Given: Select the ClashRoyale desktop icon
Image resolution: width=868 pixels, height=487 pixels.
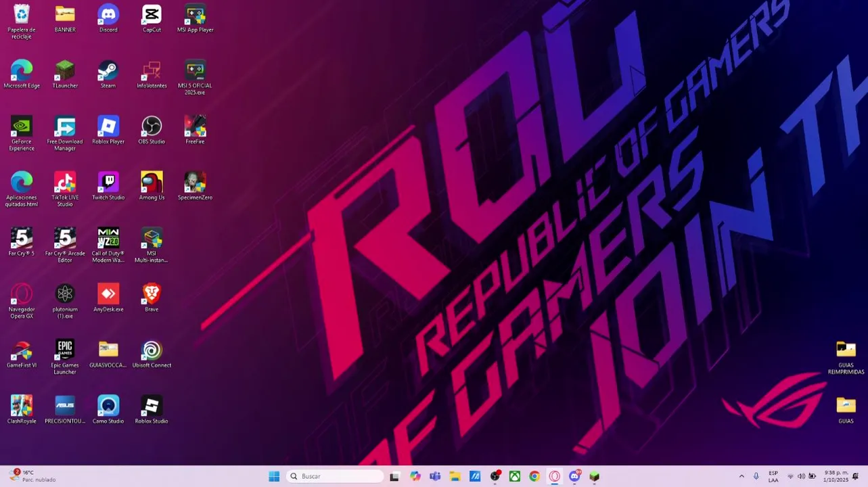Looking at the screenshot, I should tap(22, 410).
